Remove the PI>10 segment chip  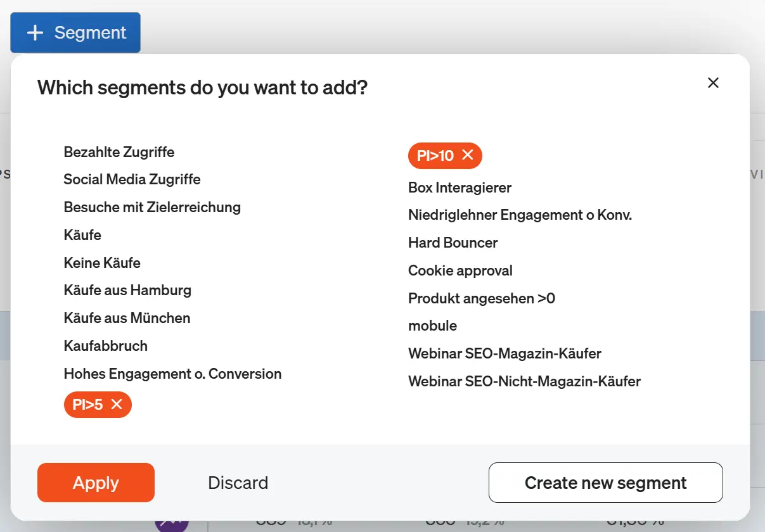click(x=468, y=155)
